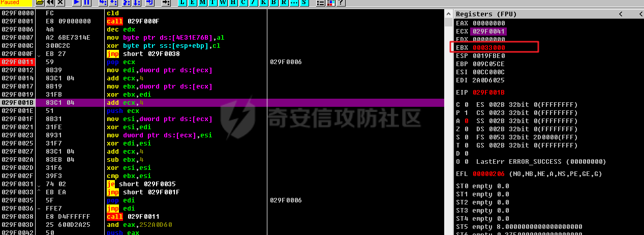Pause execution with the pause icon
644x235 pixels.
[86, 3]
